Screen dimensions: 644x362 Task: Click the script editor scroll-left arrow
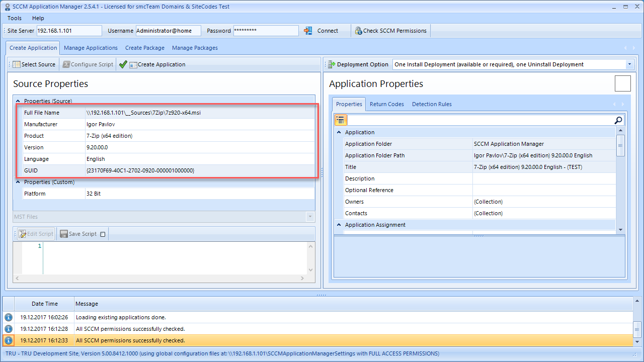click(x=17, y=278)
